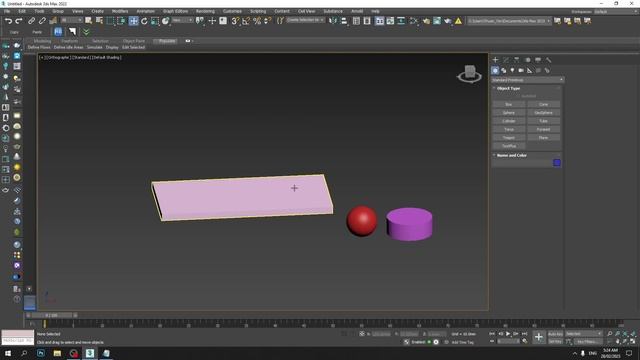Viewport: 640px width, 360px height.
Task: Click the large Set Keys plus button
Action: coord(539,337)
